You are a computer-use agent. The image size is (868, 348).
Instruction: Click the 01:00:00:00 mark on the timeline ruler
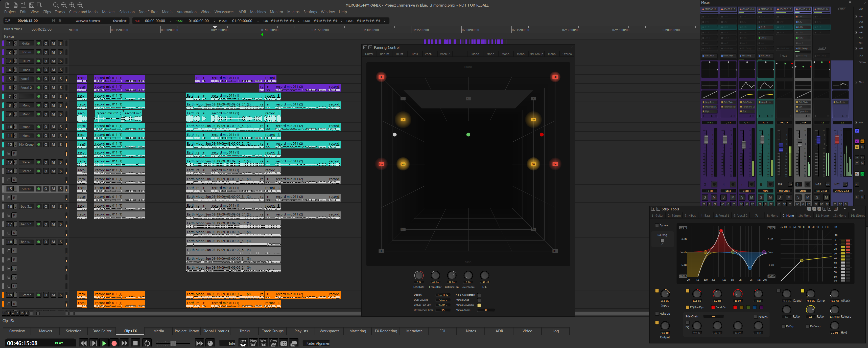pyautogui.click(x=270, y=30)
